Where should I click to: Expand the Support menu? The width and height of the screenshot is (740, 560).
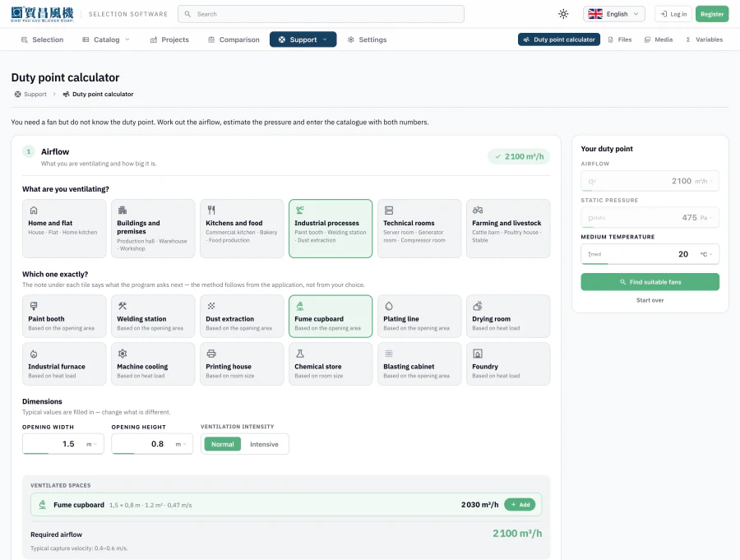pos(303,39)
